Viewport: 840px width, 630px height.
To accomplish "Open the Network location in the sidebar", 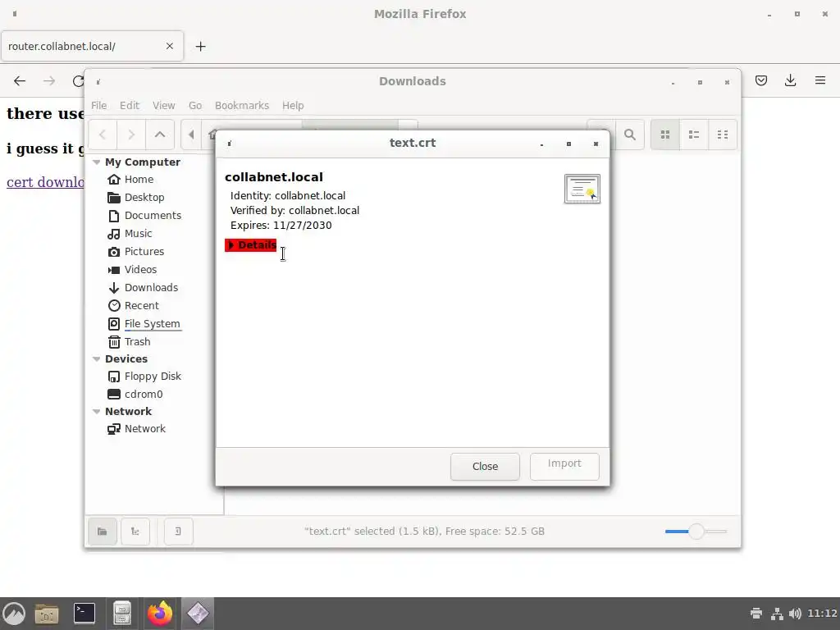I will click(144, 429).
